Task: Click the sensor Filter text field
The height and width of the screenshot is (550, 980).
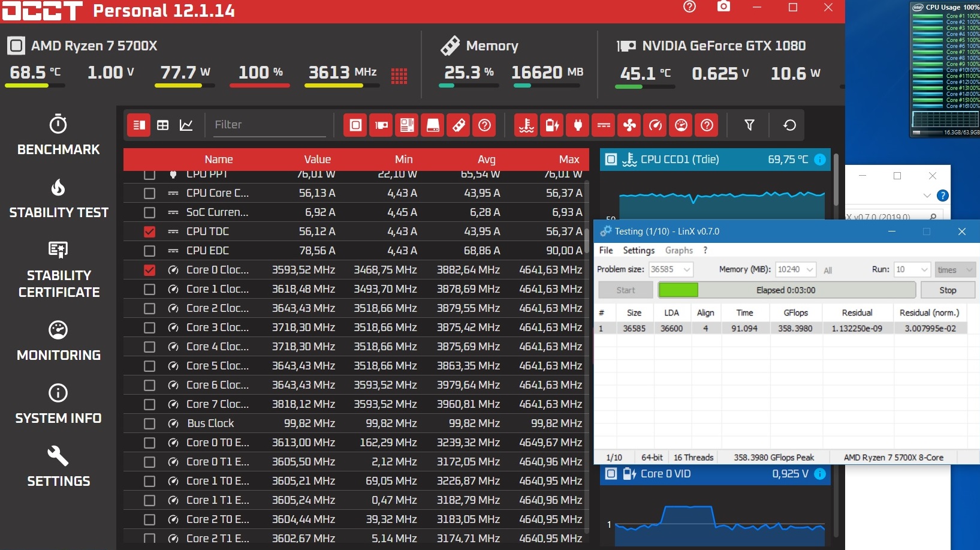Action: pyautogui.click(x=270, y=125)
